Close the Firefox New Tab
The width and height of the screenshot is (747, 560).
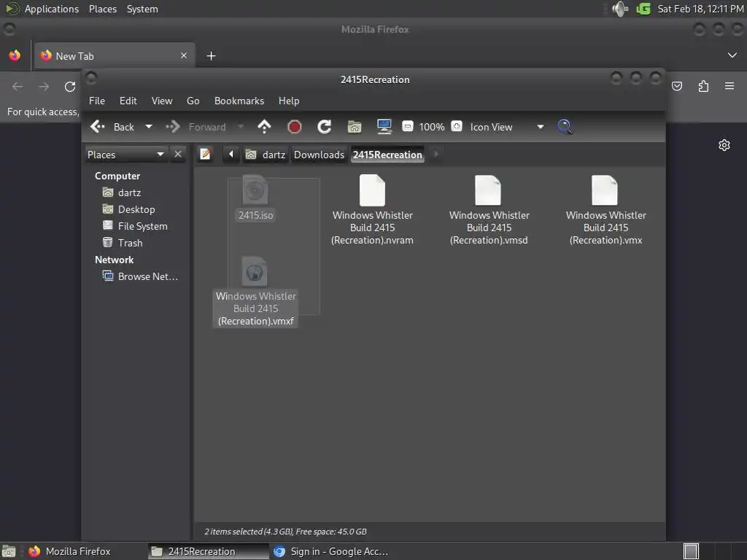point(184,55)
